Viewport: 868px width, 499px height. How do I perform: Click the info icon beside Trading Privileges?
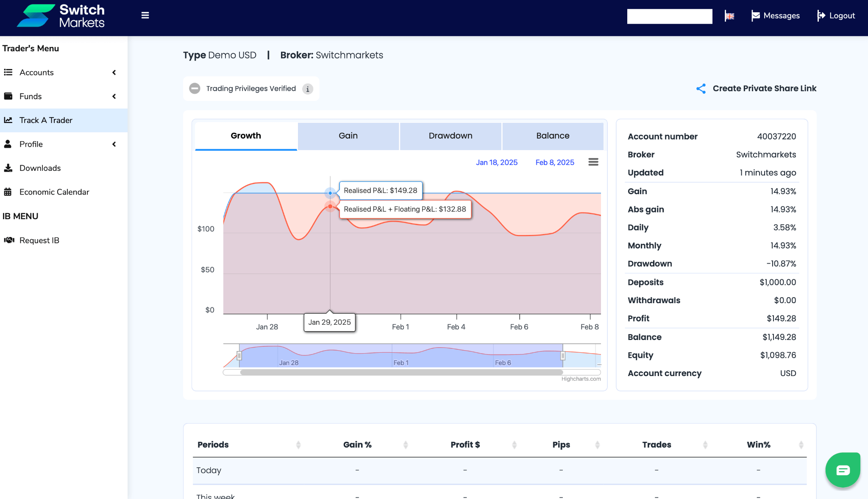pyautogui.click(x=308, y=89)
